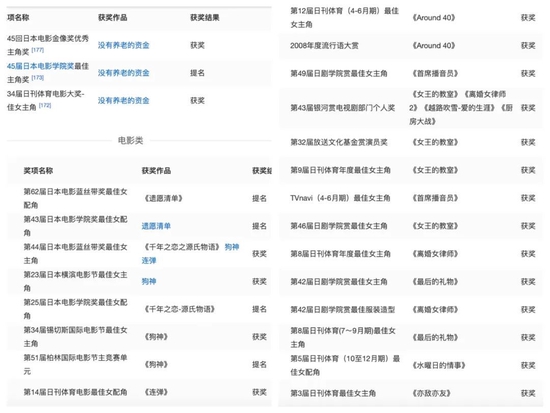Select 第14届日刊体育电影最佳女配角 cell
This screenshot has height=413, width=550.
[x=75, y=392]
